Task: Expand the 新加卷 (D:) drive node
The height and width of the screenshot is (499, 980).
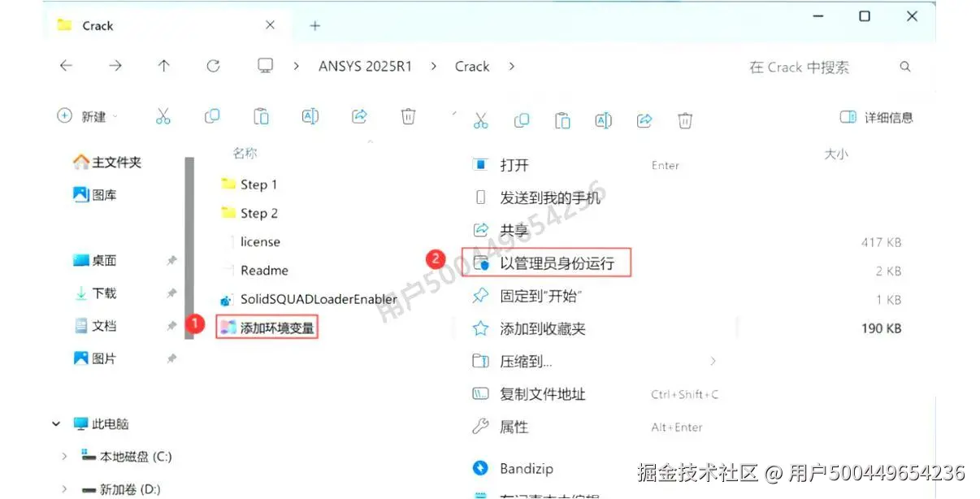Action: point(64,488)
